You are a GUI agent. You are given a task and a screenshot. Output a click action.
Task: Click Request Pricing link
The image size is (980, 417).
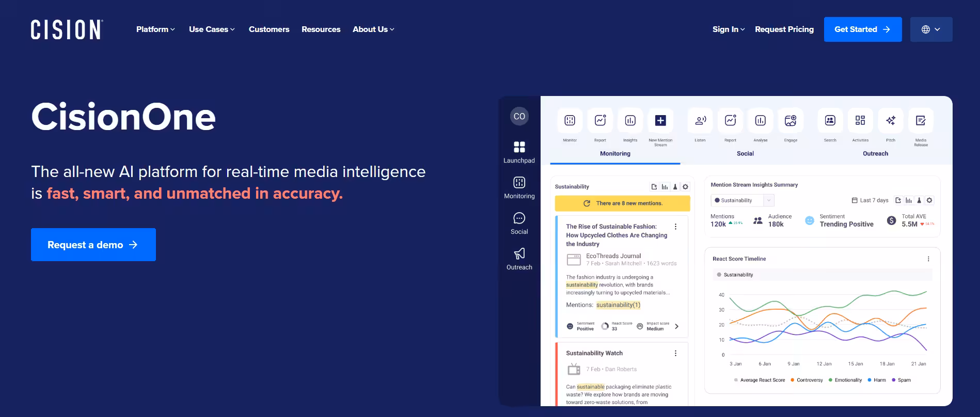pyautogui.click(x=784, y=29)
